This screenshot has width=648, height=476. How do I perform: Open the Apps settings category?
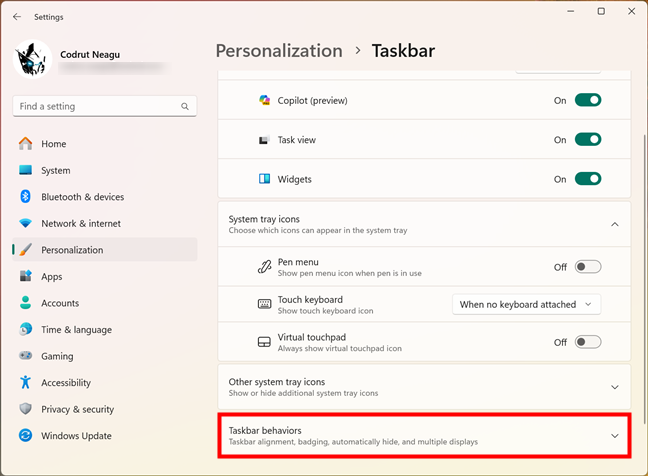click(x=105, y=276)
